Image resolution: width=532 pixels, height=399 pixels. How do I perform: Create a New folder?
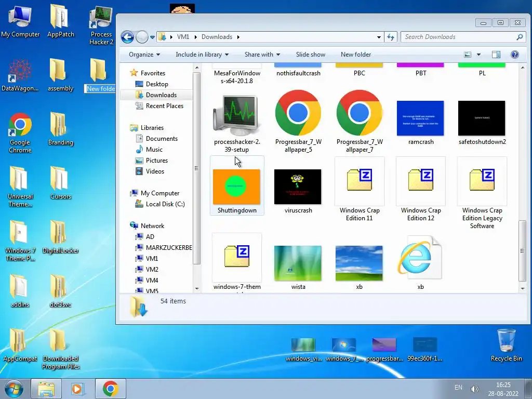click(355, 55)
